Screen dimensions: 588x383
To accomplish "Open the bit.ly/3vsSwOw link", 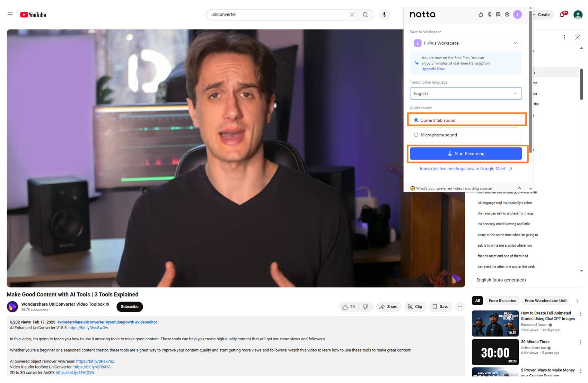I will click(x=88, y=328).
